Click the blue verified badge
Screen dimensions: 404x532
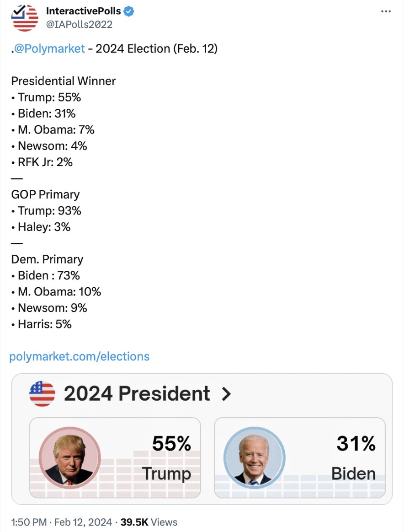click(x=129, y=11)
